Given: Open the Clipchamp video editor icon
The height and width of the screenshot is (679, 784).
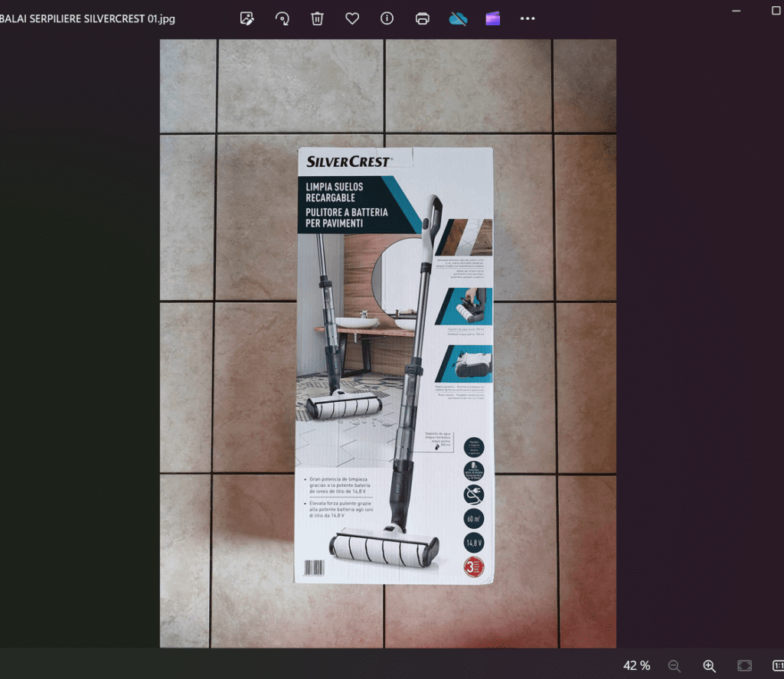Looking at the screenshot, I should 493,18.
